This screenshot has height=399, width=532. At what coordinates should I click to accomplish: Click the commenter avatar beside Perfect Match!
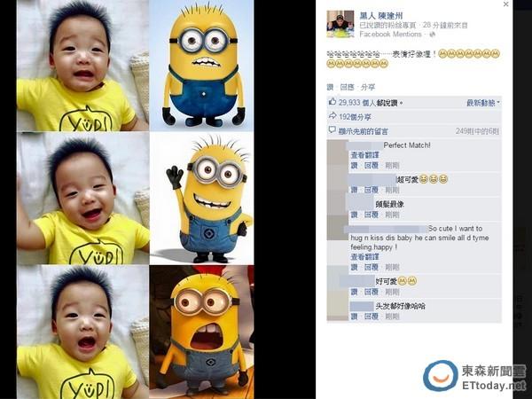point(337,151)
